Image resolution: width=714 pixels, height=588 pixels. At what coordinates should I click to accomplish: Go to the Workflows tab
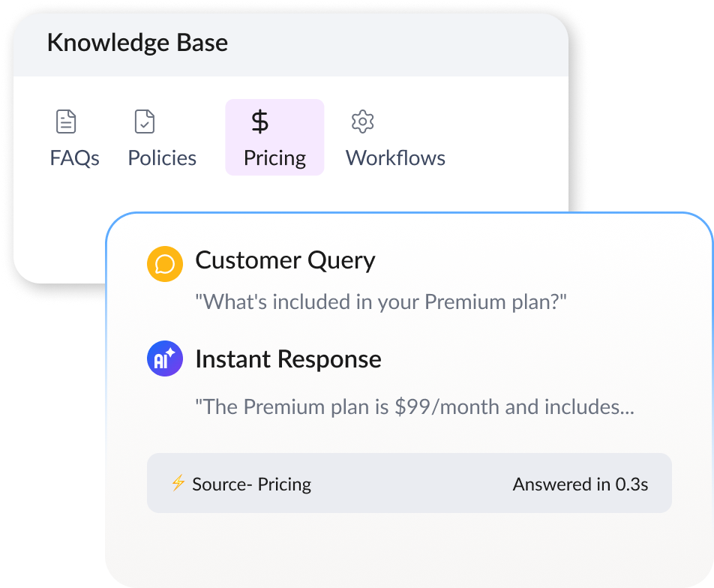coord(395,137)
